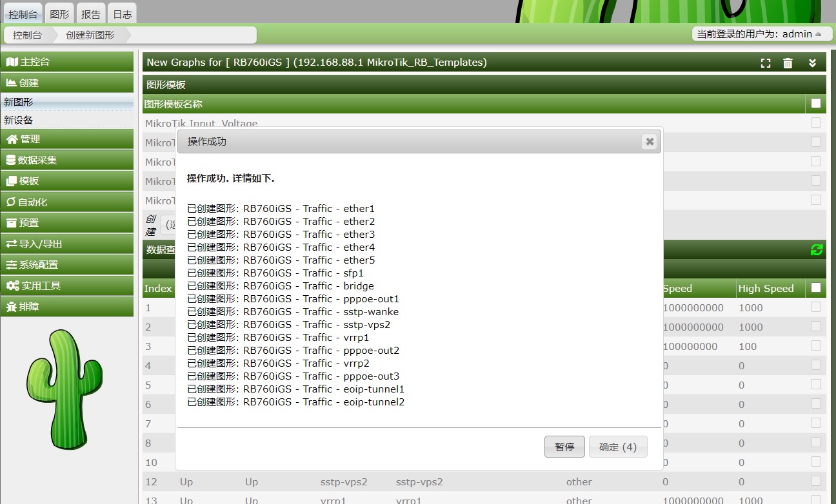Viewport: 836px width, 504px height.
Task: Open the admin user dropdown menu
Action: point(762,34)
